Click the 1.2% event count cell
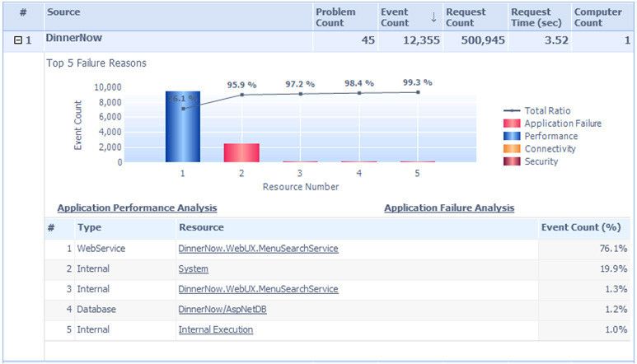The image size is (637, 364). [583, 309]
